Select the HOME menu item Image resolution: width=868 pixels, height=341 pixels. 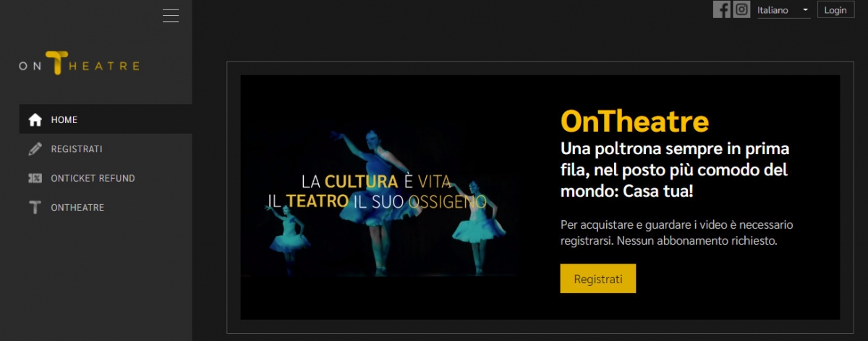(x=106, y=119)
